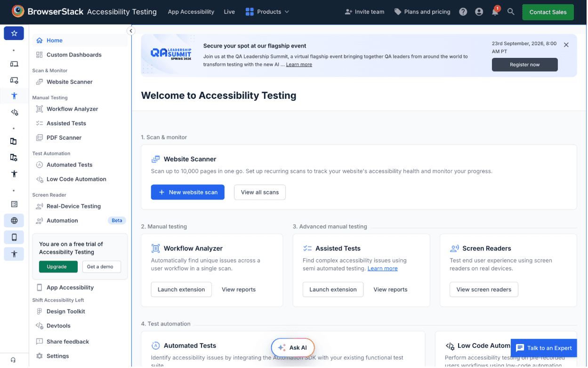Click the Design Toolkit icon in sidebar

point(40,312)
